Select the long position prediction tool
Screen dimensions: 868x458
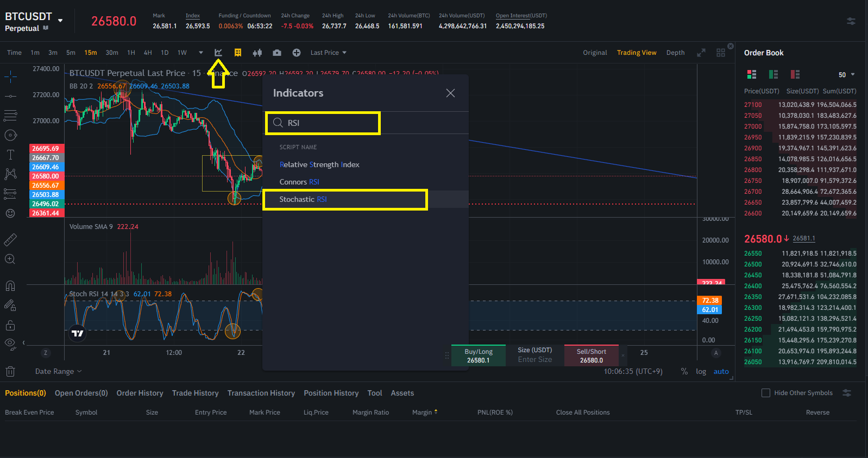pos(10,193)
